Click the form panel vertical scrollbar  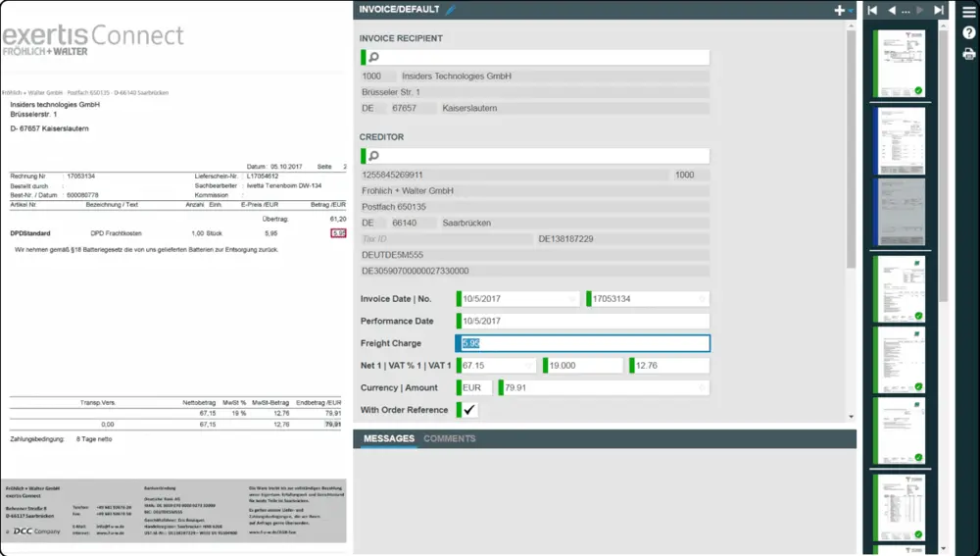(851, 150)
